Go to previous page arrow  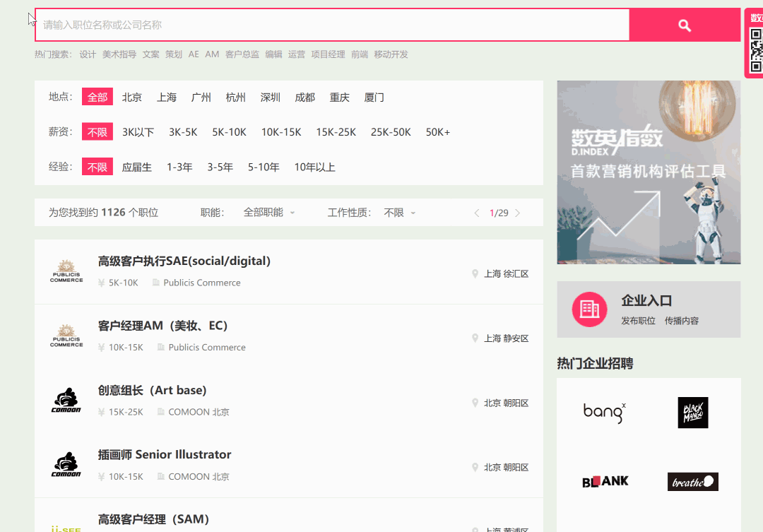pos(477,213)
